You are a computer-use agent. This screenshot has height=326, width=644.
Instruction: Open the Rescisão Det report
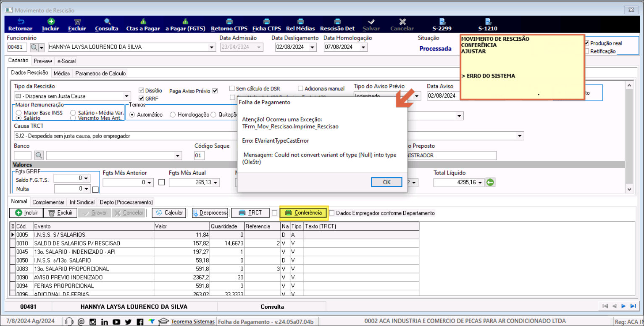pos(337,21)
